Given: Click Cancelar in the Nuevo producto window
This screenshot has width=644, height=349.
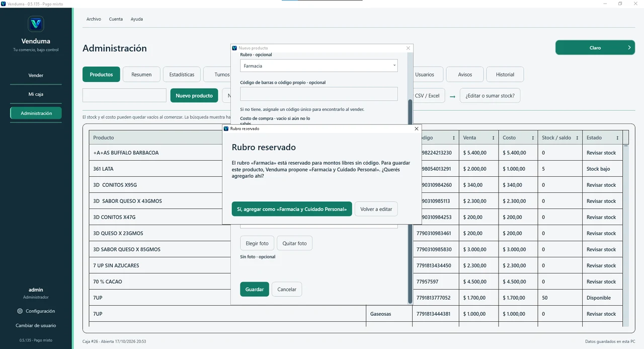Looking at the screenshot, I should click(x=287, y=289).
